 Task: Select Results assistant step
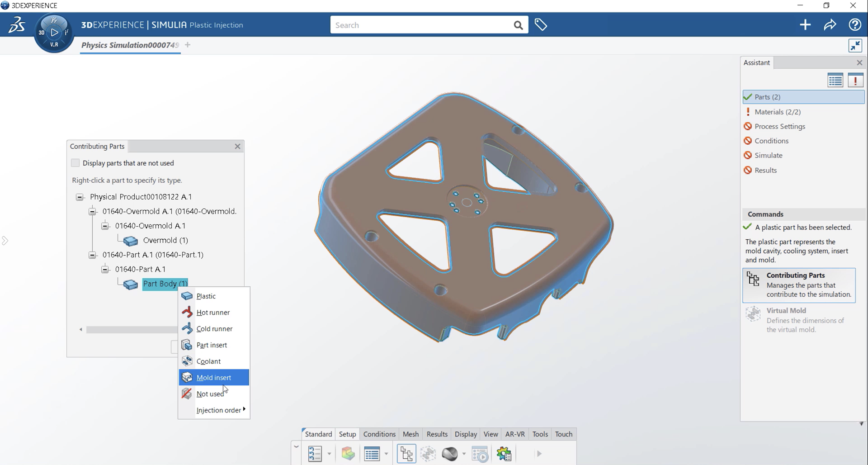tap(803, 170)
